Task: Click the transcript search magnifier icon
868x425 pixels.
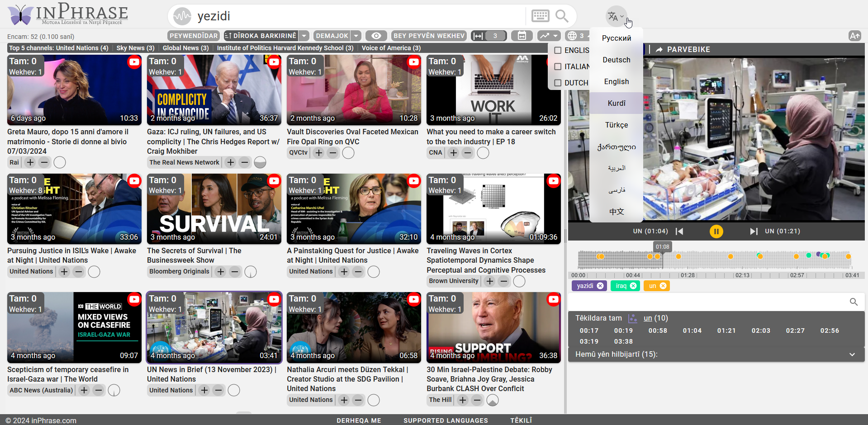Action: (854, 302)
